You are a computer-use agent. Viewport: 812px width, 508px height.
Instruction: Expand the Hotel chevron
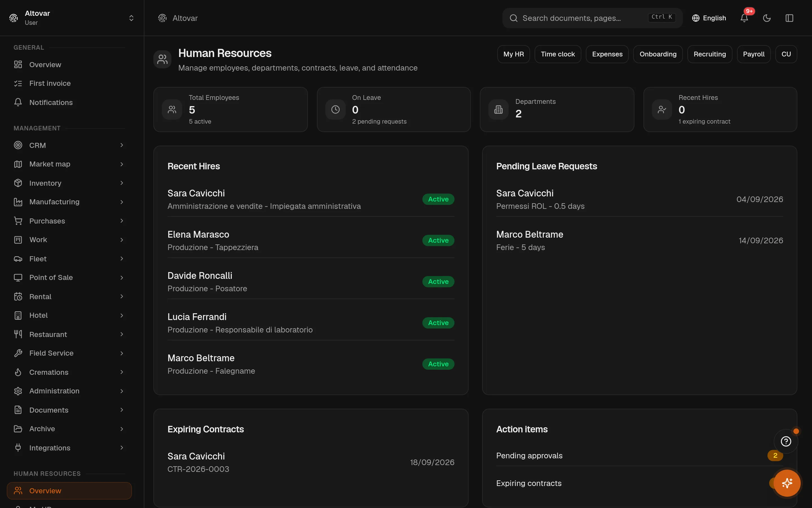[122, 315]
